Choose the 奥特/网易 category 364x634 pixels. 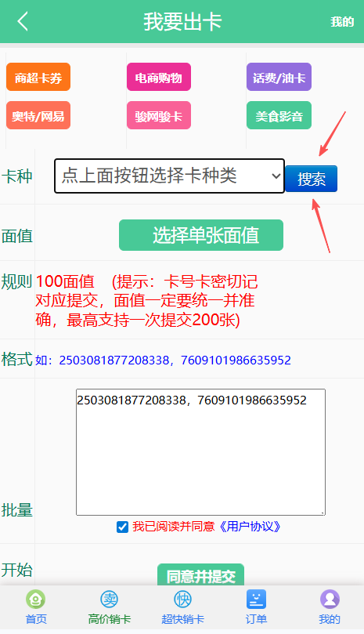pos(38,116)
